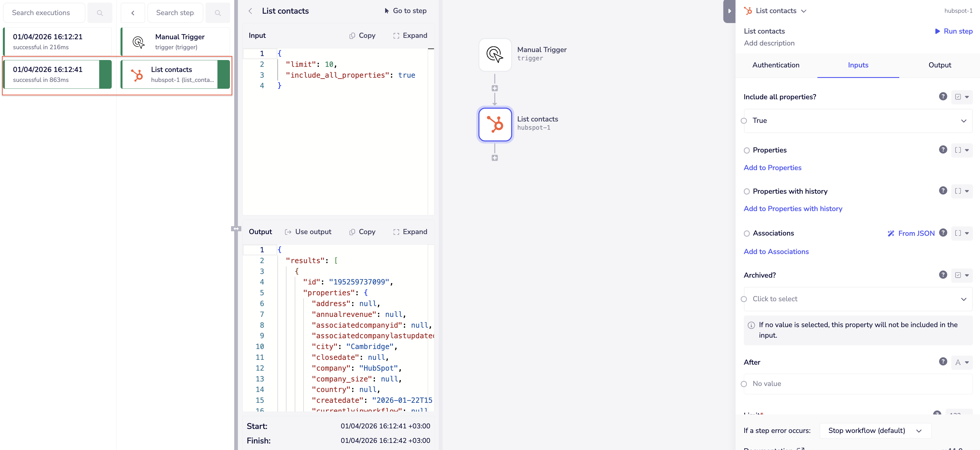Screen dimensions: 980x450
Task: Click the Use output icon above the output code
Action: tap(288, 232)
